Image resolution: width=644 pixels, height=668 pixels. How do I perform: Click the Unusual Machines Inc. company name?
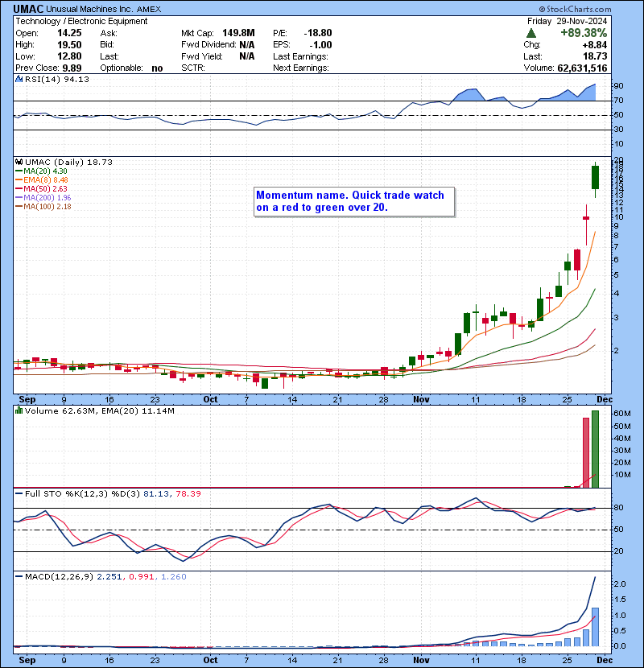coord(89,9)
